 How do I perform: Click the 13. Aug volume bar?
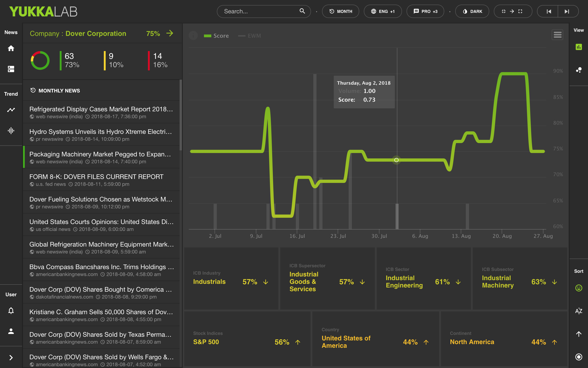click(x=467, y=216)
